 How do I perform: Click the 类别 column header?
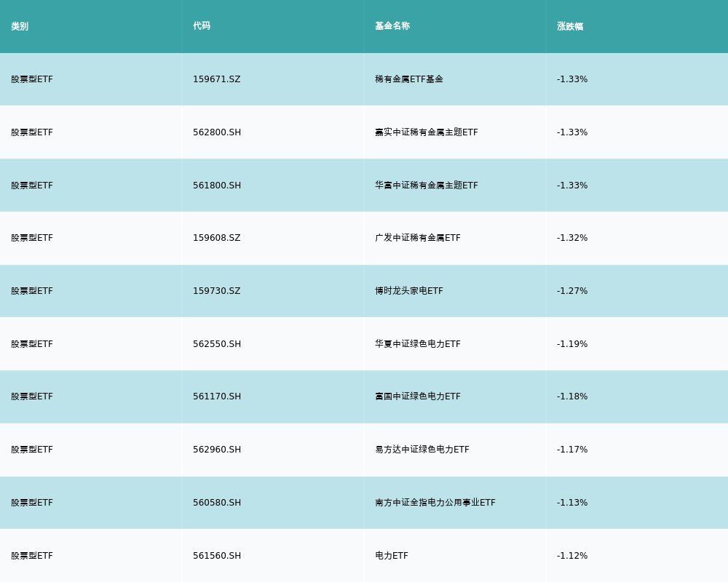tap(20, 26)
